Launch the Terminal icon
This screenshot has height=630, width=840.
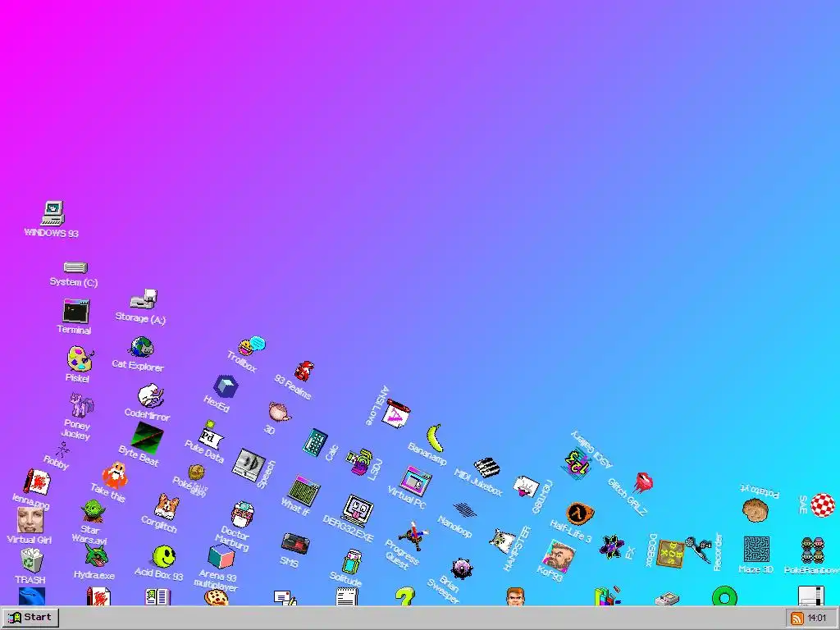tap(76, 311)
